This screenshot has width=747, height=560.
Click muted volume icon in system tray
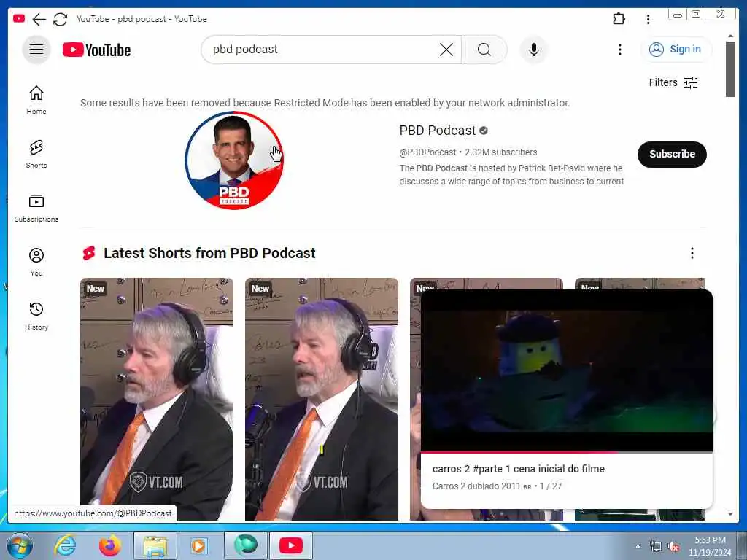tap(673, 547)
